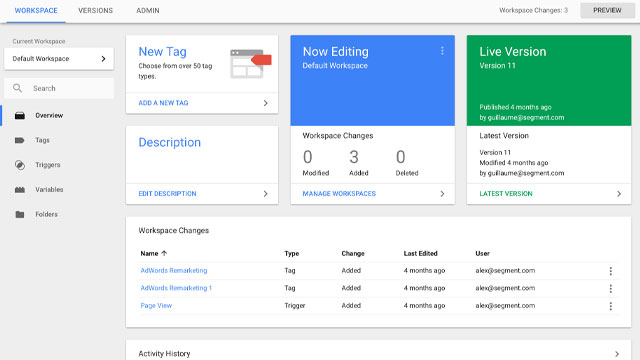Click the Tags label icon in sidebar
This screenshot has height=360, width=640.
click(20, 140)
